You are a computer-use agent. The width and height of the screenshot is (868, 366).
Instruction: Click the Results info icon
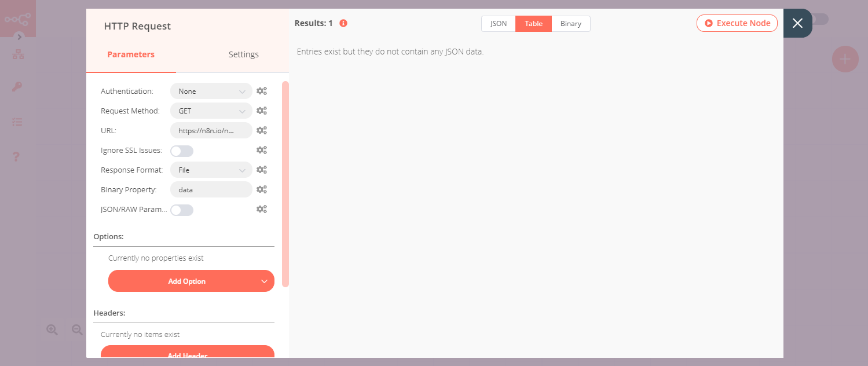click(343, 23)
